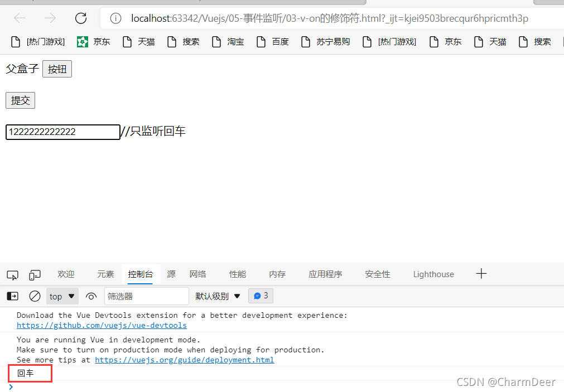Click the running Vue in development mode message
Image resolution: width=564 pixels, height=392 pixels.
point(108,340)
